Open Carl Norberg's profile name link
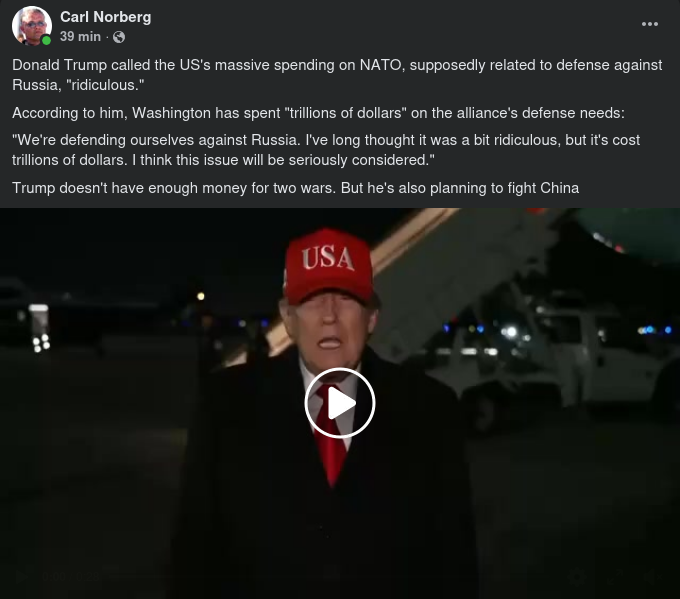This screenshot has width=680, height=599. [105, 17]
